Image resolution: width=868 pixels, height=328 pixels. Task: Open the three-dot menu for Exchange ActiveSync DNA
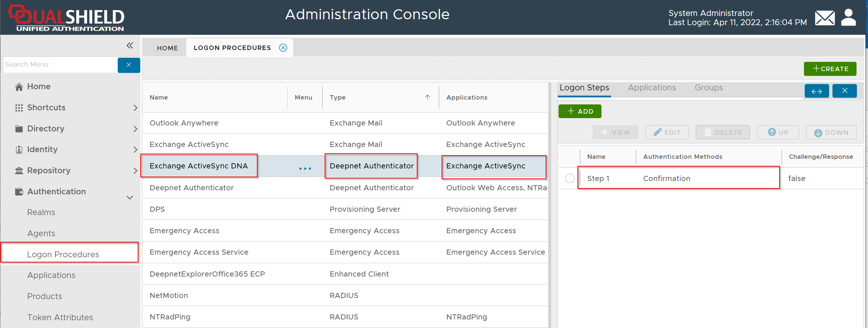click(305, 168)
